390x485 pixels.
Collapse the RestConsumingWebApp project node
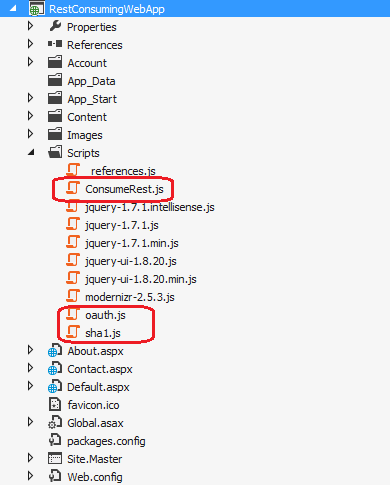point(13,8)
